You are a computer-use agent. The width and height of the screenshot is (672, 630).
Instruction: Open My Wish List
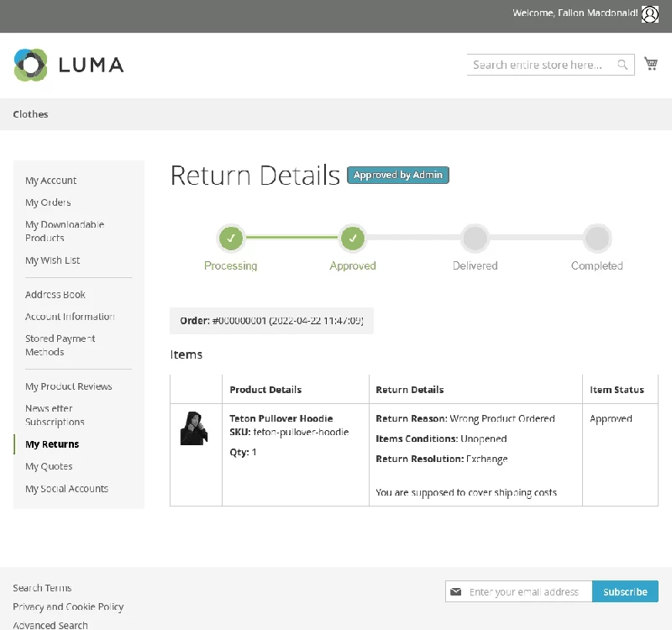(52, 260)
